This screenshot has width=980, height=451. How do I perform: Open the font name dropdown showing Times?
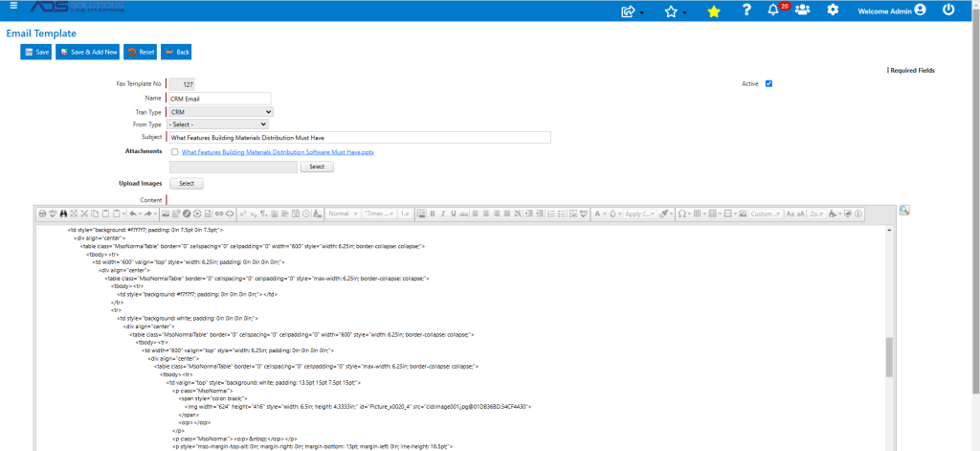(379, 214)
